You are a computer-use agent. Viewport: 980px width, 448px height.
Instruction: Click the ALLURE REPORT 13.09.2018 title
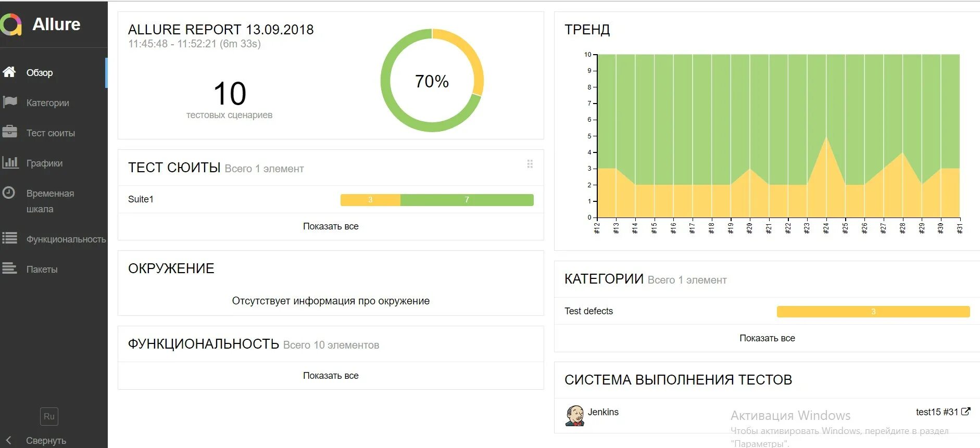coord(221,30)
